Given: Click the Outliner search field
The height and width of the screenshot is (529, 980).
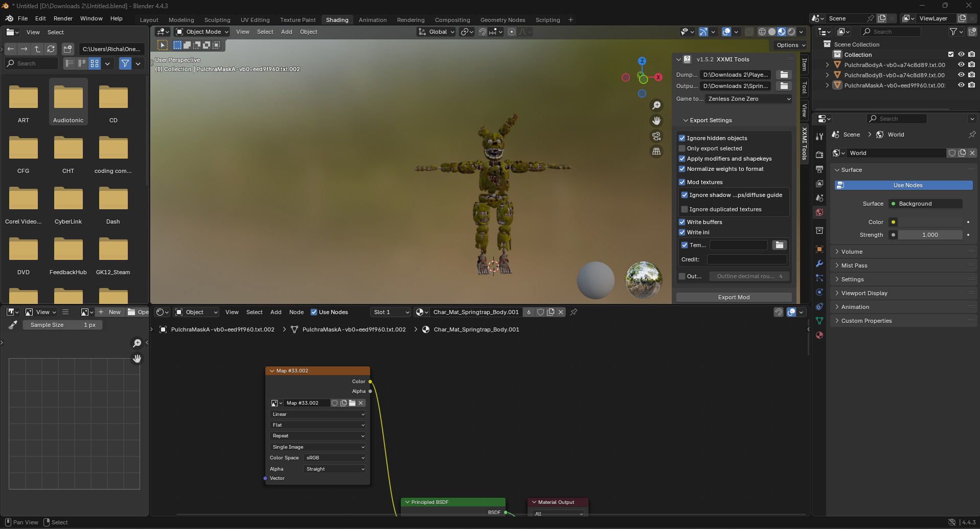Looking at the screenshot, I should pos(892,31).
